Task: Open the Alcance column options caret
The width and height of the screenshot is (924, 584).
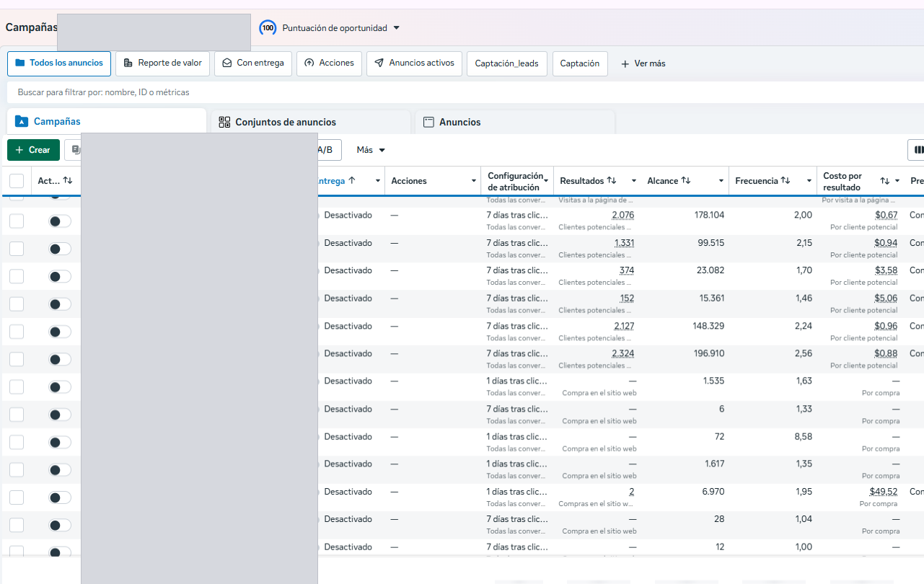Action: (721, 181)
